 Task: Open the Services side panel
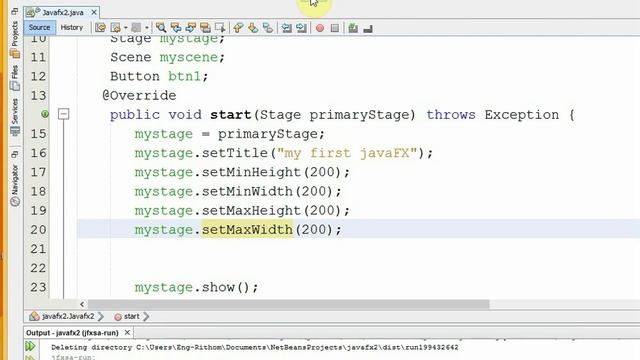[15, 117]
